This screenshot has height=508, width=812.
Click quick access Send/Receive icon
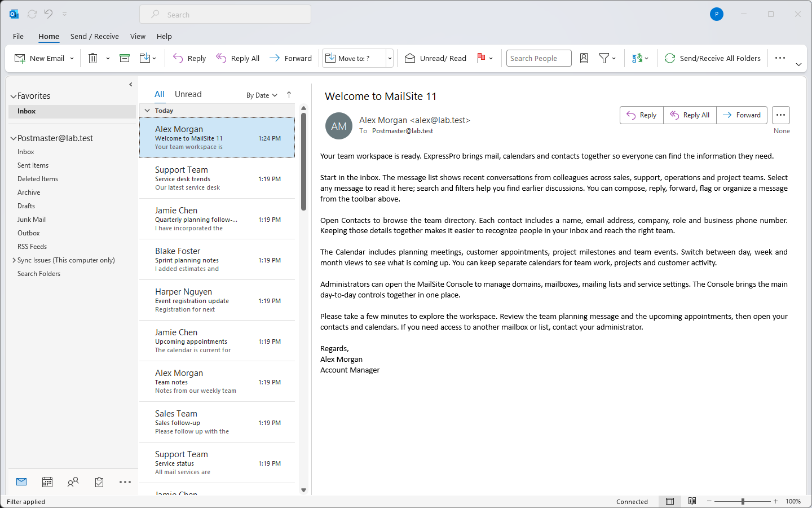coord(32,14)
